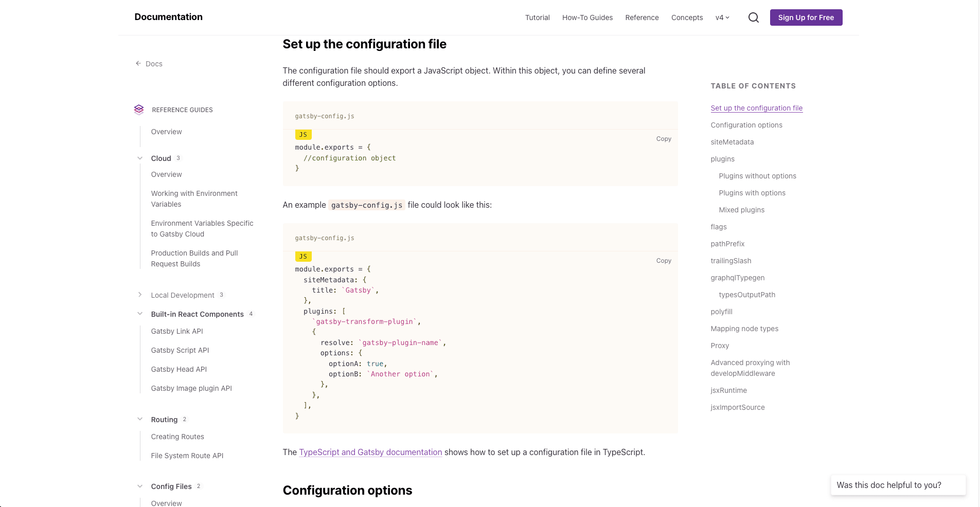980x507 pixels.
Task: Open the search icon in the top bar
Action: tap(753, 17)
